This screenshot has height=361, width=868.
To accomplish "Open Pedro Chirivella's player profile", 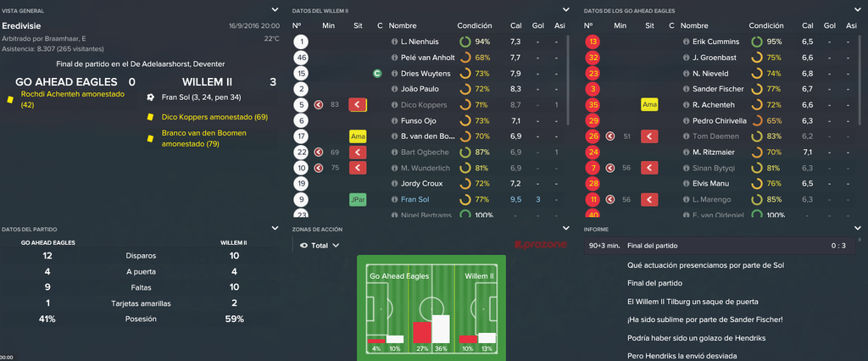I will [719, 120].
